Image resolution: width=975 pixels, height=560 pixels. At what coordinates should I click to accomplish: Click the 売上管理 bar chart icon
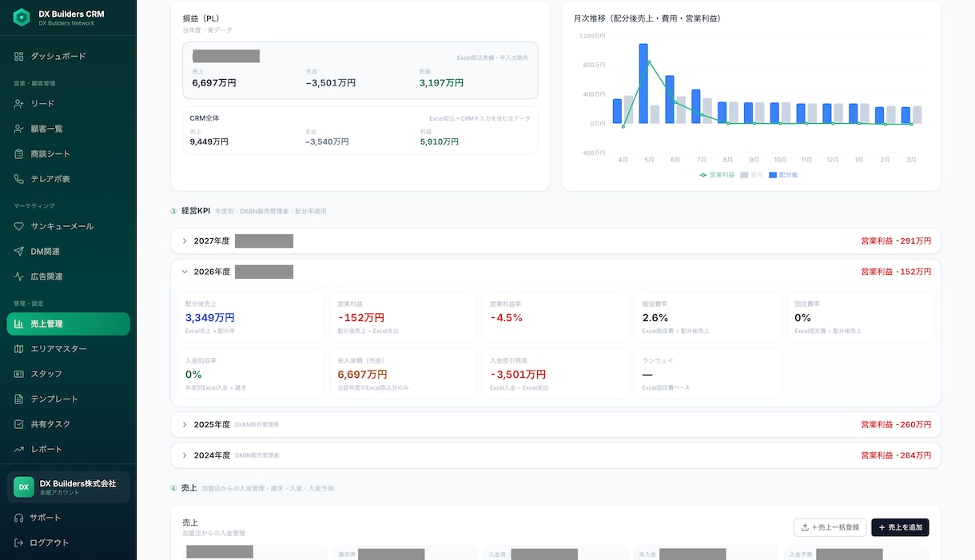pos(19,324)
